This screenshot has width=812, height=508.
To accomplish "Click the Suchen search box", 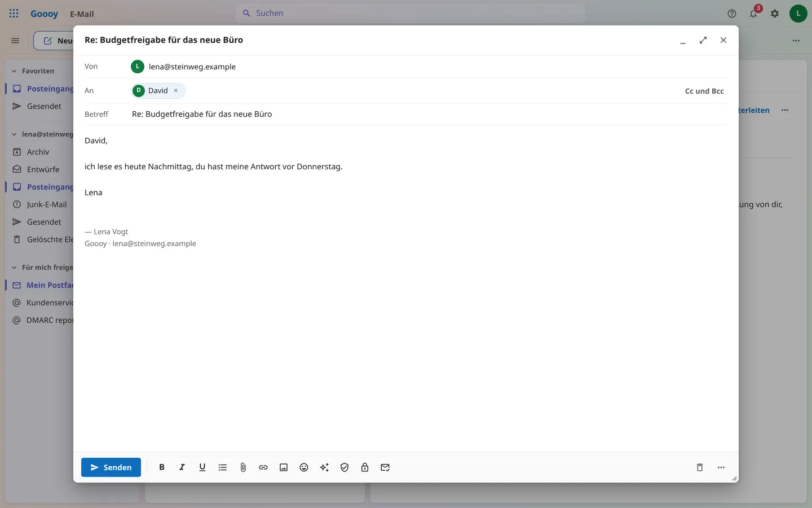I will click(x=411, y=13).
